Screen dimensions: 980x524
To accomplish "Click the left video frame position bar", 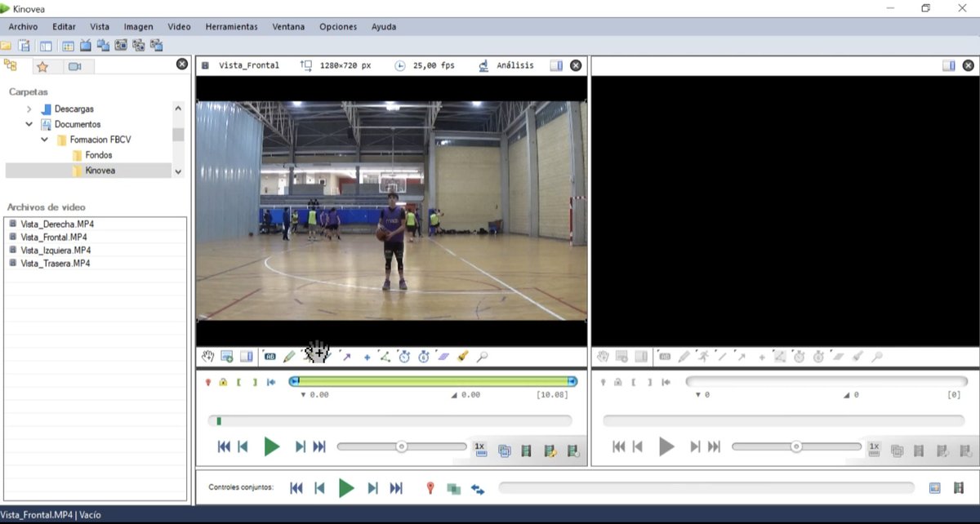I will 390,420.
